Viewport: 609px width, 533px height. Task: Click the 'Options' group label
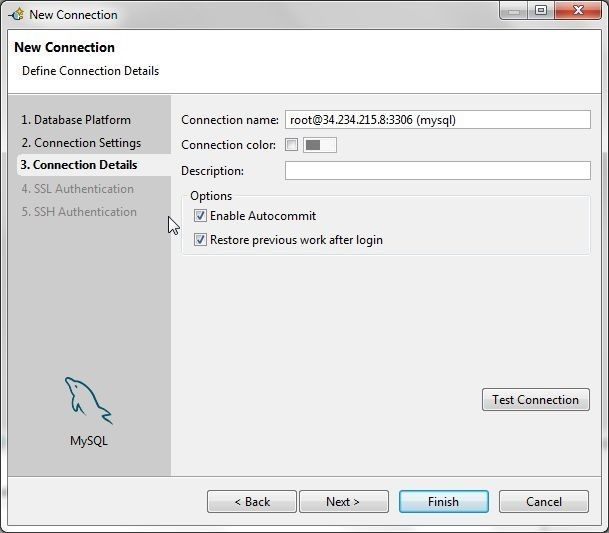[211, 196]
